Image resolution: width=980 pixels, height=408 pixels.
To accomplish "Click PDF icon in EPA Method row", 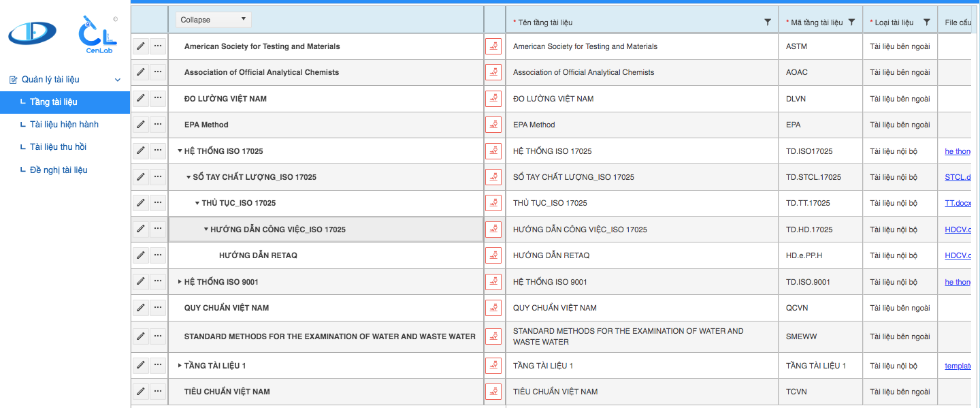I will tap(493, 125).
